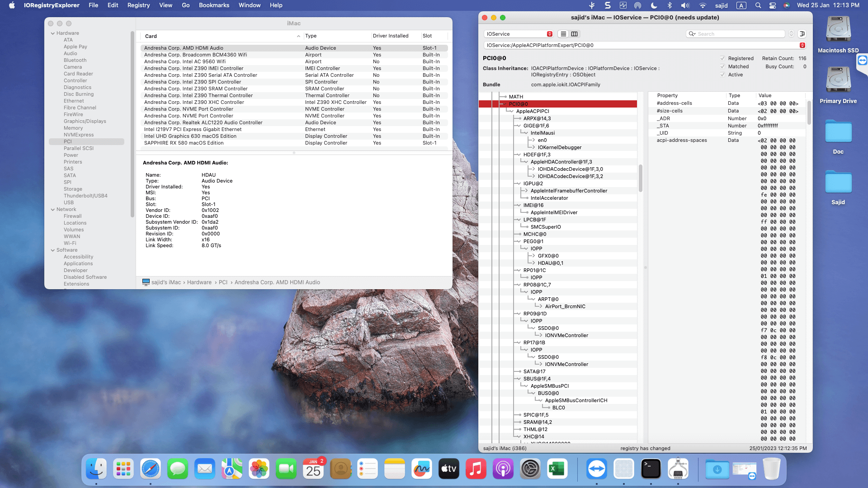Open Terminal from the Dock
The height and width of the screenshot is (488, 868).
pyautogui.click(x=651, y=469)
